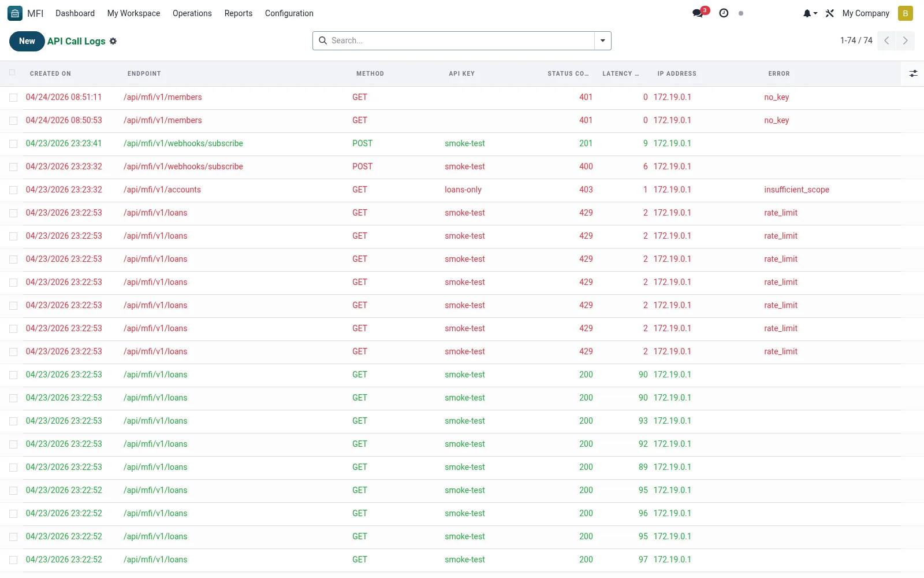924x578 pixels.
Task: Sort by the Error column header
Action: click(779, 73)
